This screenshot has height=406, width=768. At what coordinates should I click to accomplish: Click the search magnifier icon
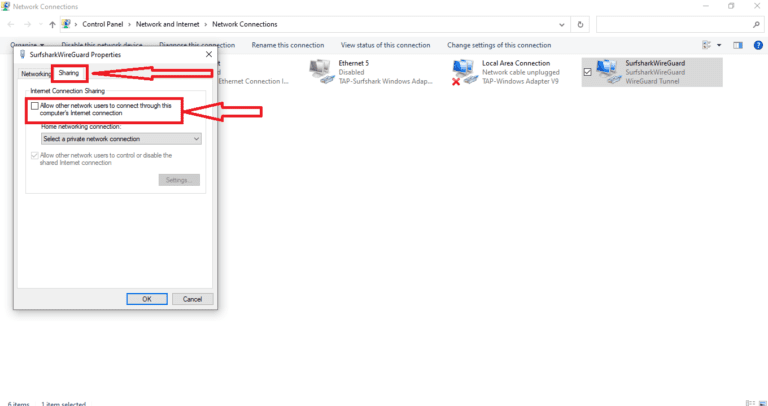756,24
